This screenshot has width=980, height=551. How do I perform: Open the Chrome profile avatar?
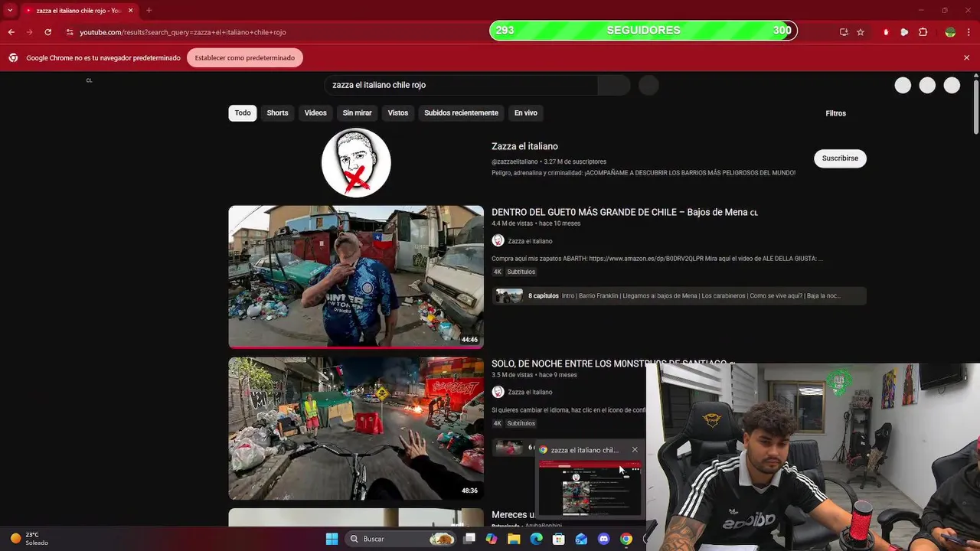coord(950,32)
